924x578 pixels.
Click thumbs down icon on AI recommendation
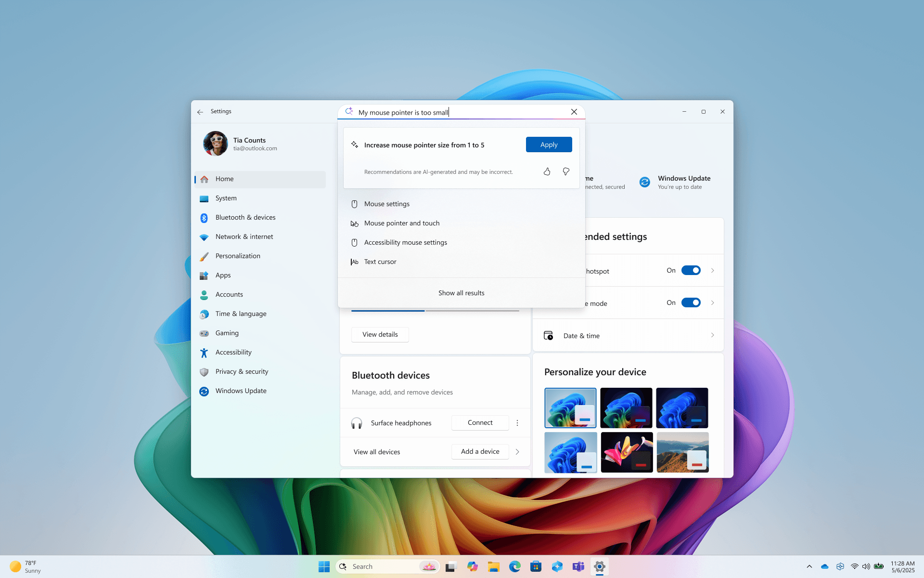click(566, 171)
